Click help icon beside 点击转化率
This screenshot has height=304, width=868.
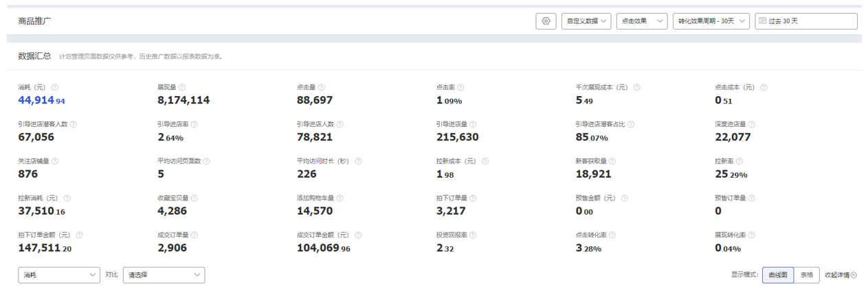tap(612, 235)
